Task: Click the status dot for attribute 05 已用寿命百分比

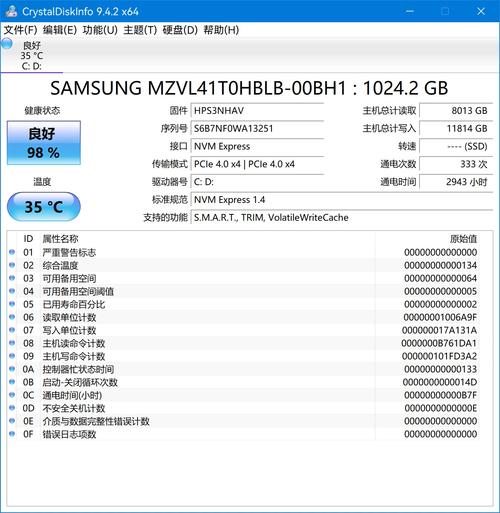Action: pyautogui.click(x=12, y=304)
